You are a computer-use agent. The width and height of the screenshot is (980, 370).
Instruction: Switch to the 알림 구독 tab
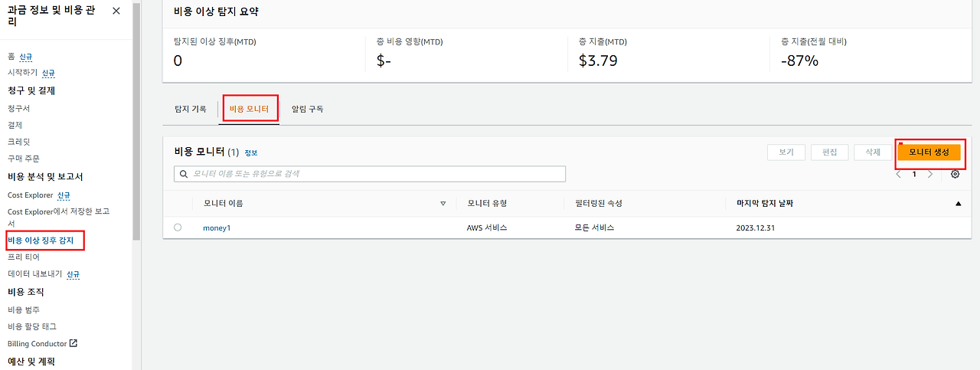[x=308, y=110]
